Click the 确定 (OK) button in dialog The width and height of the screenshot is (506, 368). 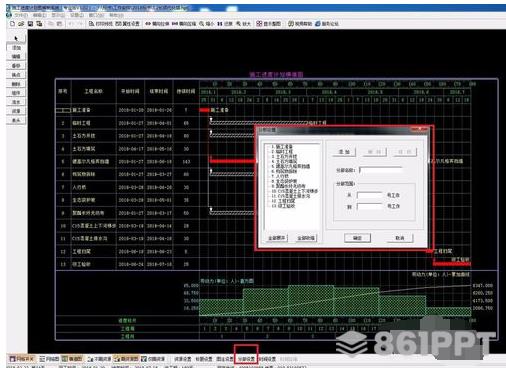pyautogui.click(x=357, y=238)
